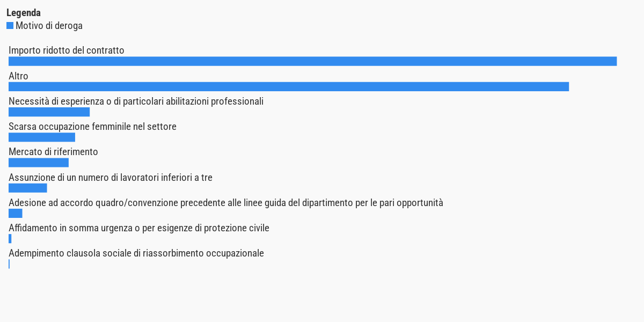Select the Necessità di esperienza bar
Image resolution: width=644 pixels, height=322 pixels.
coord(49,112)
